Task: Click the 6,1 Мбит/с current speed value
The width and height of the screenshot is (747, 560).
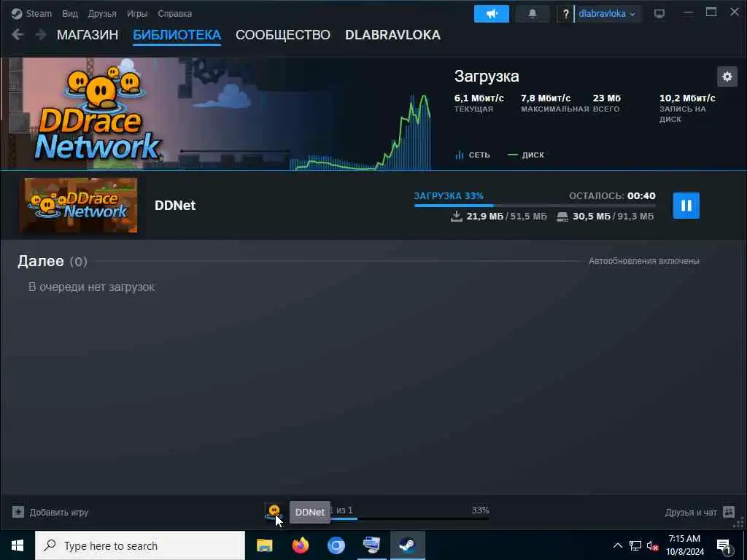Action: [x=479, y=98]
